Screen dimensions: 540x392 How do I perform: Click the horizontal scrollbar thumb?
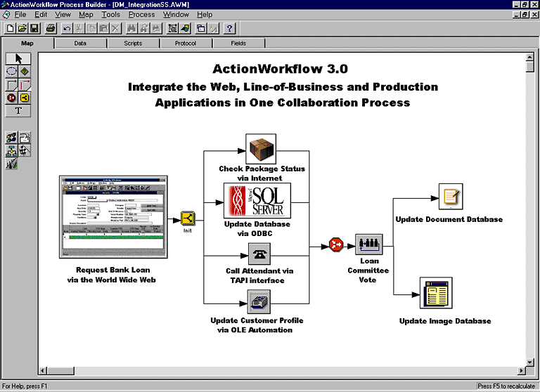tap(60, 371)
